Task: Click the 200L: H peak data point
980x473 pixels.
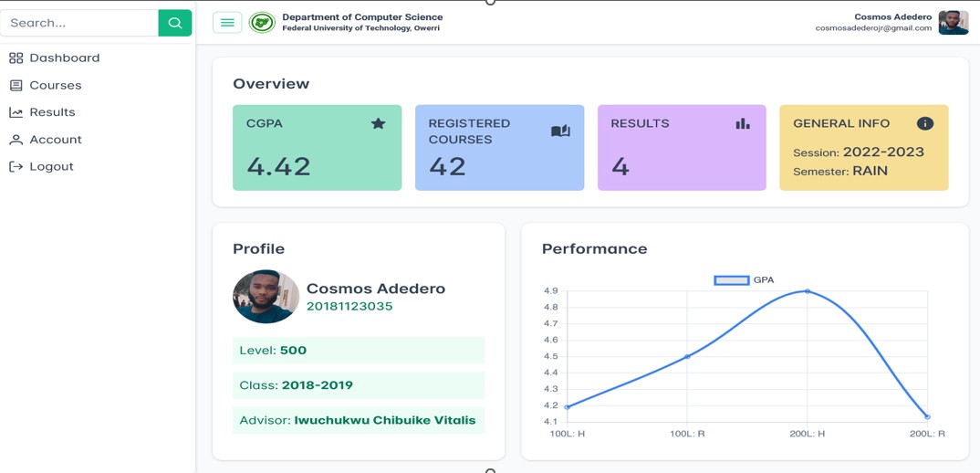Action: [x=808, y=291]
